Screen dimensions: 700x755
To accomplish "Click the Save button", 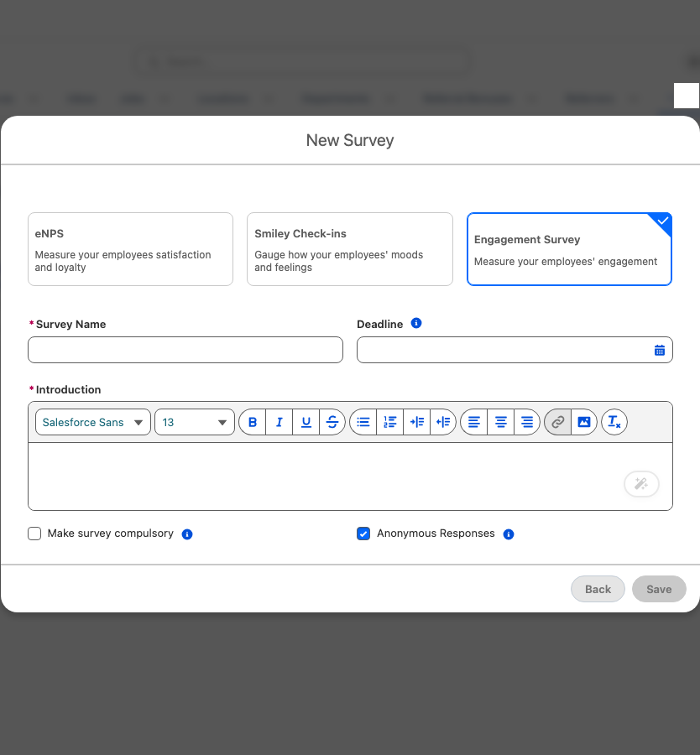I will coord(659,589).
